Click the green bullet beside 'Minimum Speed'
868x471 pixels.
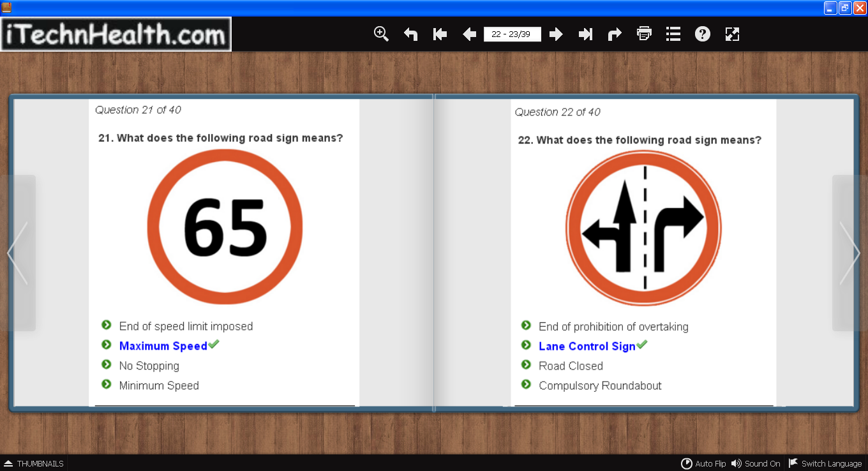coord(107,384)
